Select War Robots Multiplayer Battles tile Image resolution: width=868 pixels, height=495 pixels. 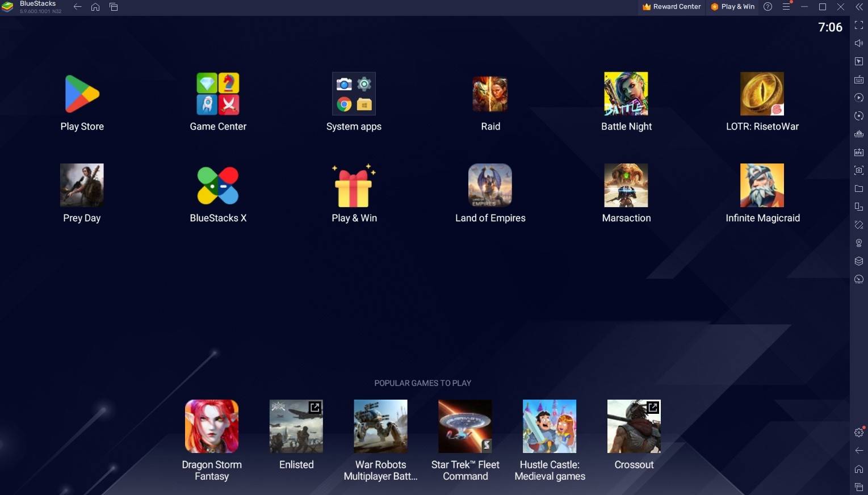tap(380, 426)
